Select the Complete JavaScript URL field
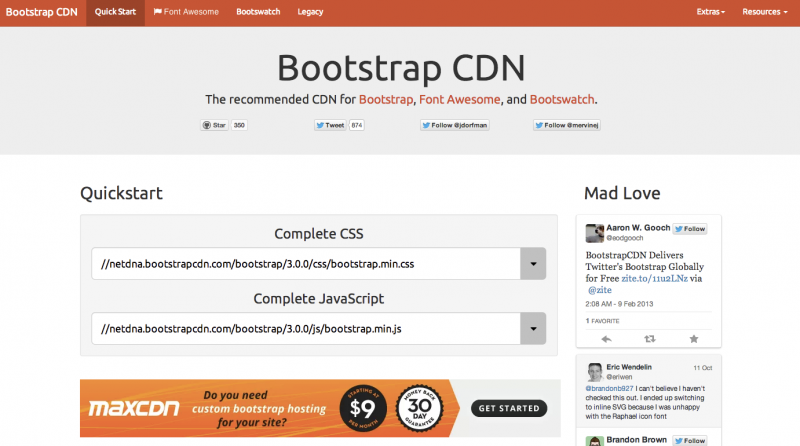 click(x=306, y=329)
